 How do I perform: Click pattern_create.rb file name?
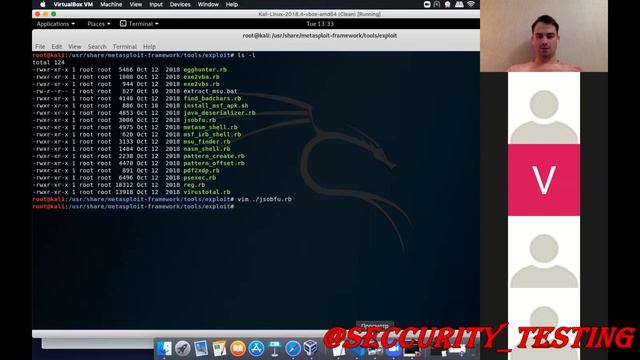click(x=214, y=156)
